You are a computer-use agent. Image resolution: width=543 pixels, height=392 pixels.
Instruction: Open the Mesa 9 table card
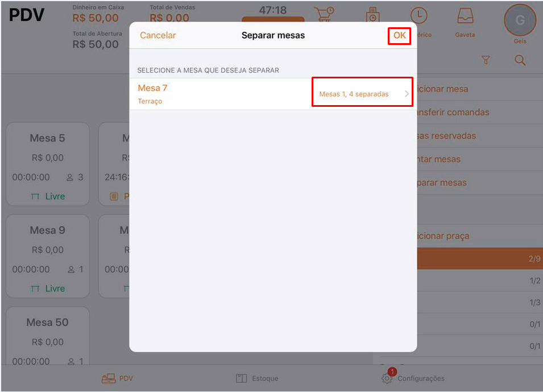click(x=48, y=256)
